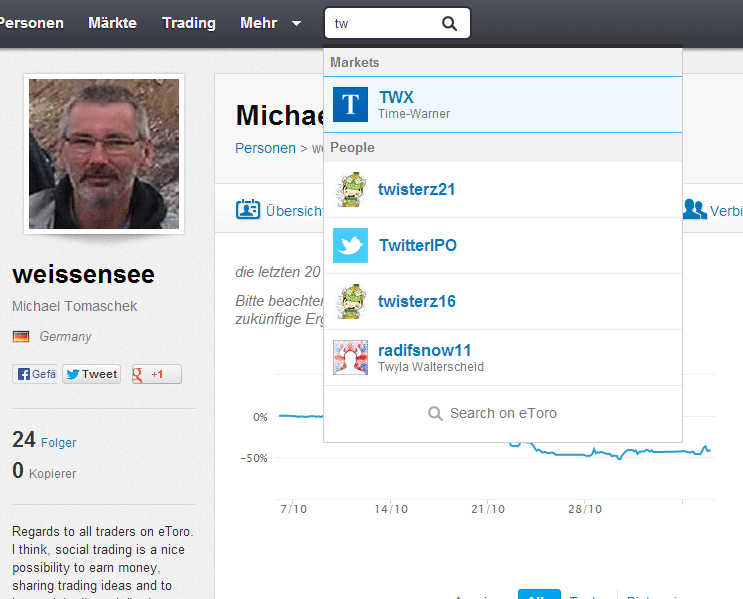Click the Germany flag icon
The image size is (743, 599).
click(21, 337)
